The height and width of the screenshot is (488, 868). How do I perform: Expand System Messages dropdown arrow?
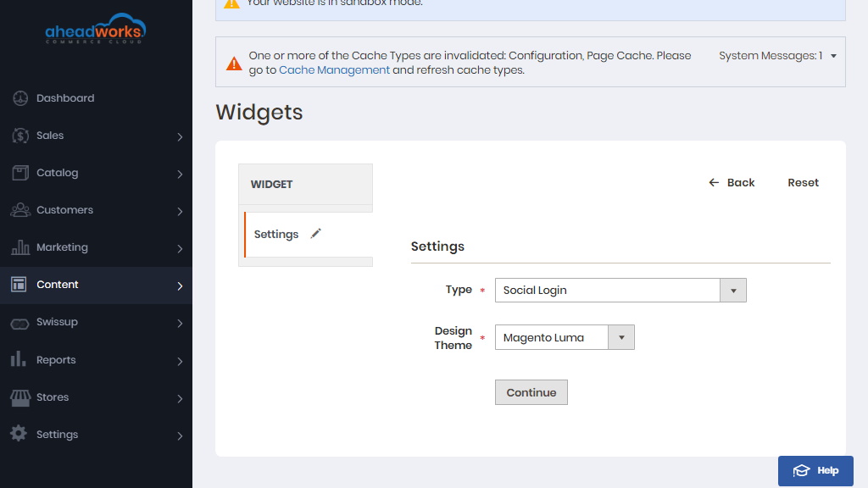[x=834, y=56]
